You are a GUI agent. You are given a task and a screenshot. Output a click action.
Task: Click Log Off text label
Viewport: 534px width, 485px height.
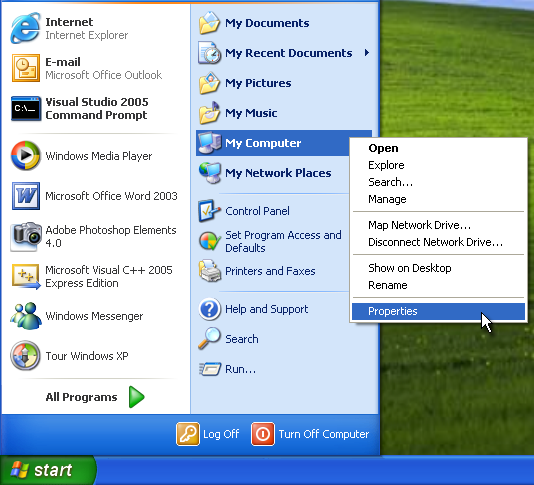[221, 434]
